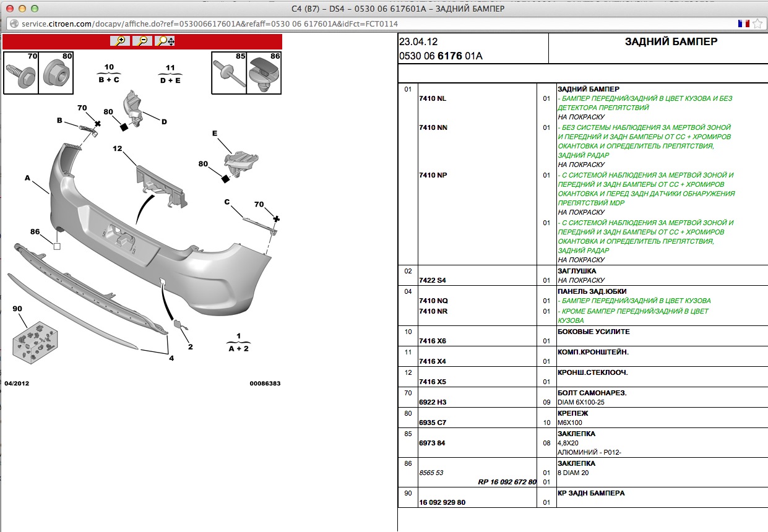Select bolt part number 6922 H3
768x532 pixels.
pos(432,402)
